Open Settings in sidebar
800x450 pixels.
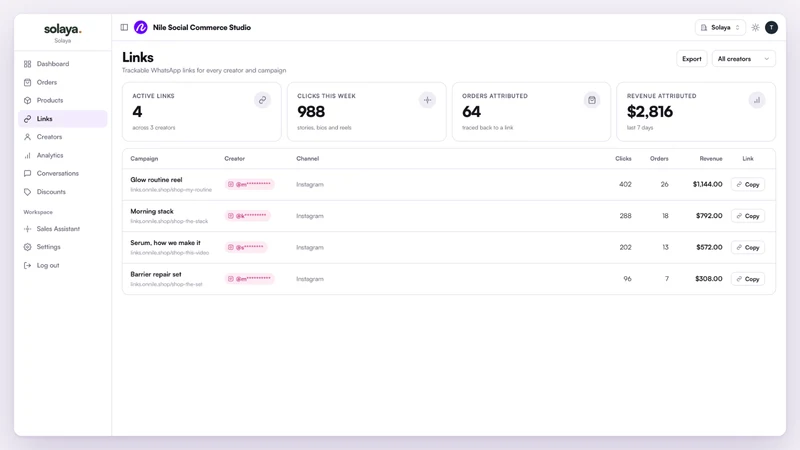coord(63,247)
